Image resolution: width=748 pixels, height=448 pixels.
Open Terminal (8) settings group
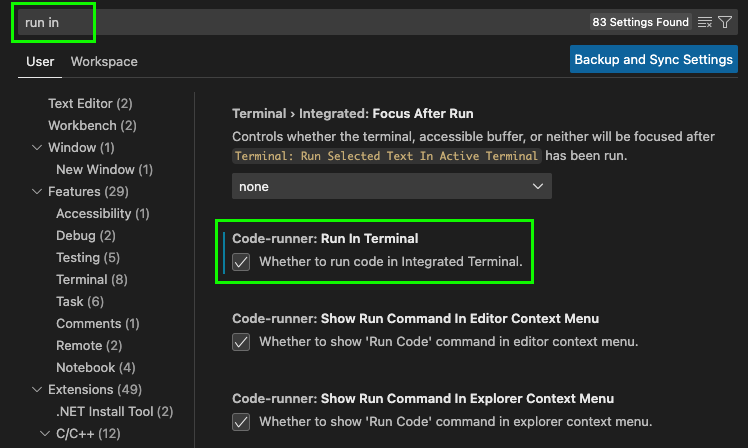[x=92, y=279]
